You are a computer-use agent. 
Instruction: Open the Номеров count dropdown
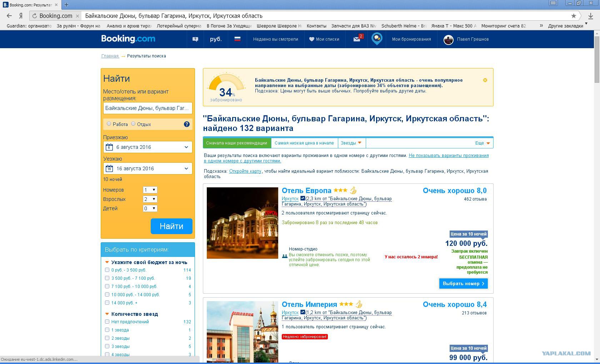coord(150,190)
